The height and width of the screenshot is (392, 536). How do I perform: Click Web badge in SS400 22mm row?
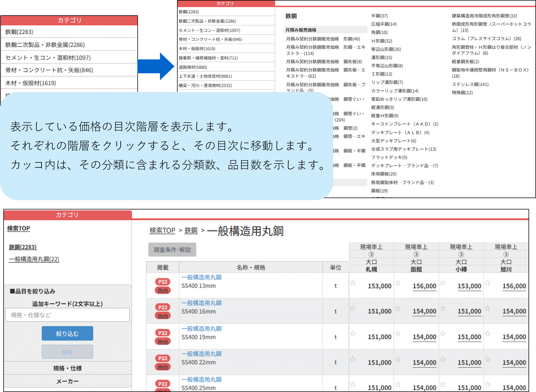(x=163, y=367)
